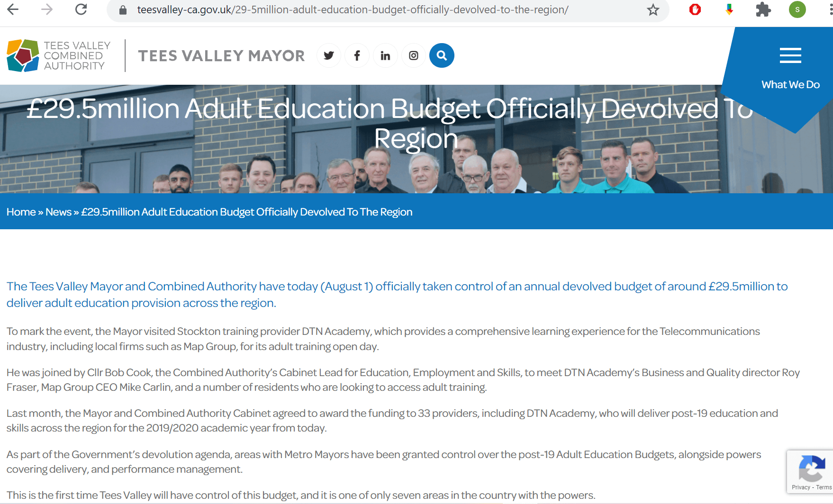The image size is (833, 504).
Task: Focus the browser address bar URL
Action: tap(353, 9)
